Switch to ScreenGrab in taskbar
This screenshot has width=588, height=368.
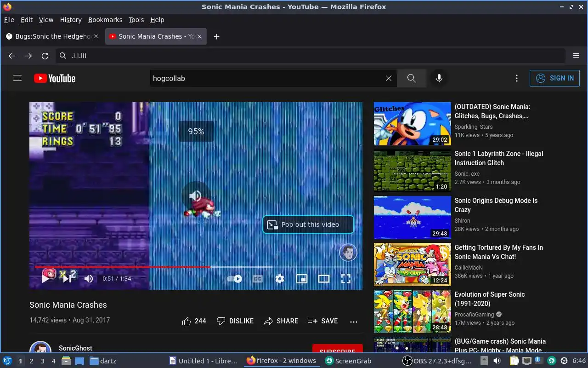[x=348, y=361]
